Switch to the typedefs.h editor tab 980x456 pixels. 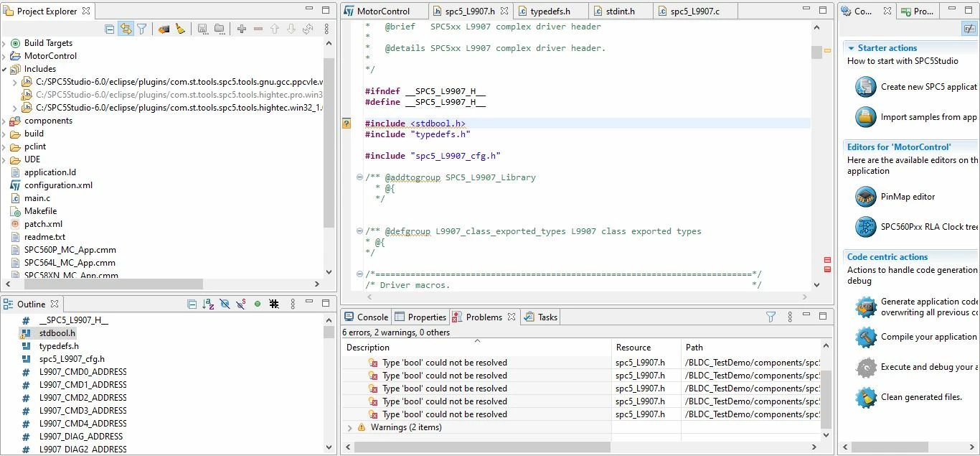(x=550, y=11)
